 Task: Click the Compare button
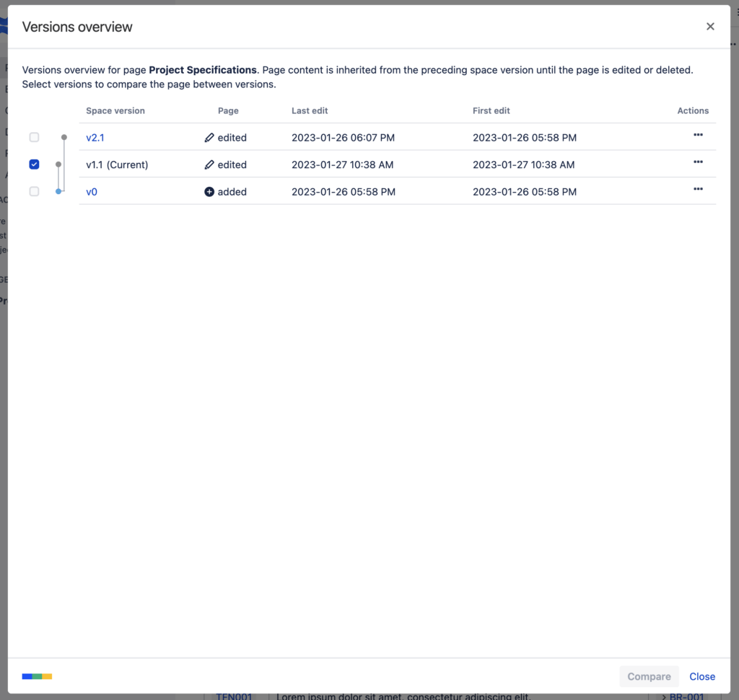[x=649, y=676]
